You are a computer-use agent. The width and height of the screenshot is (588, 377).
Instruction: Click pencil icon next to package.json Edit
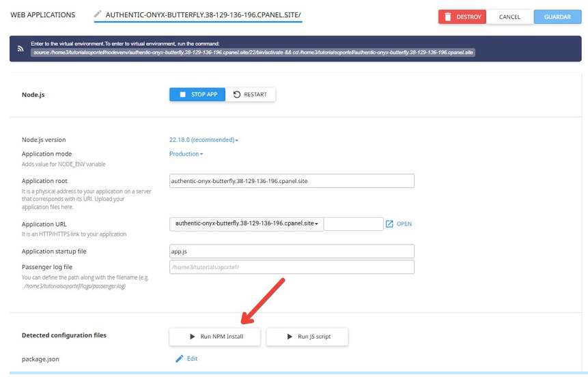tap(179, 359)
